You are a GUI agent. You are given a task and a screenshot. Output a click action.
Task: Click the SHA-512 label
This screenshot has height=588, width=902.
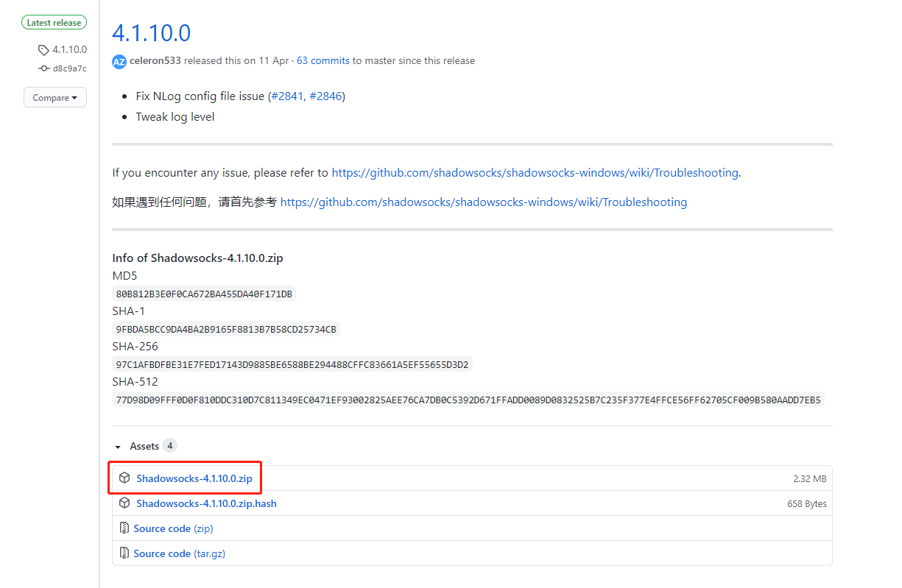[135, 382]
